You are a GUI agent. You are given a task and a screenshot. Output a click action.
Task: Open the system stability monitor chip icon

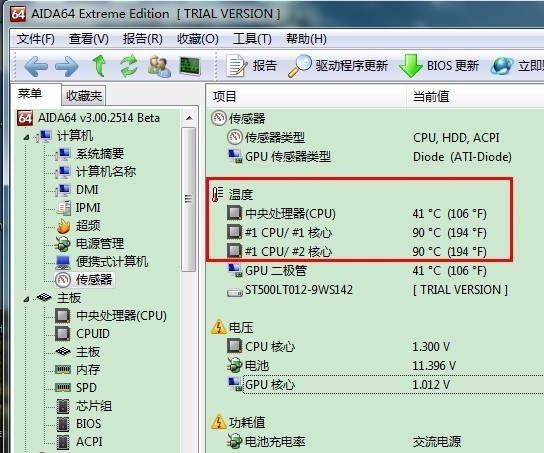pyautogui.click(x=190, y=66)
